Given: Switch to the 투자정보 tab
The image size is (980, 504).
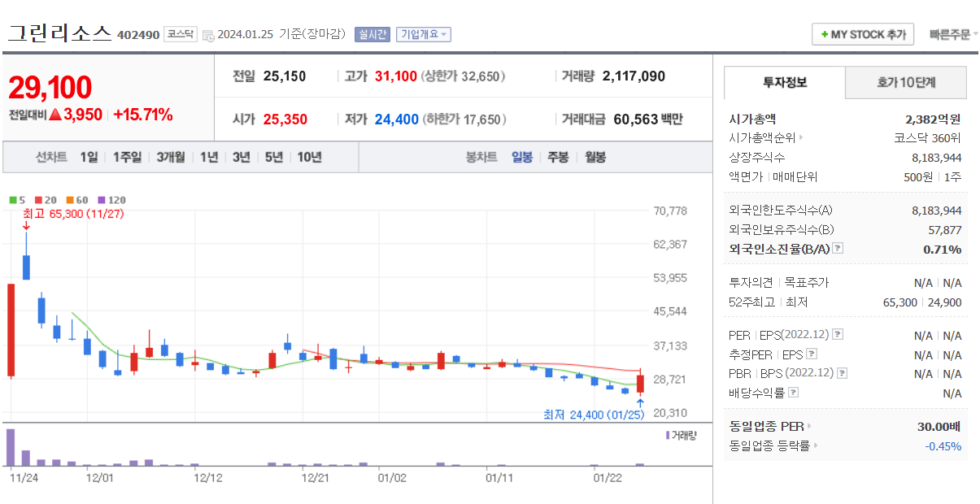Looking at the screenshot, I should tap(784, 82).
